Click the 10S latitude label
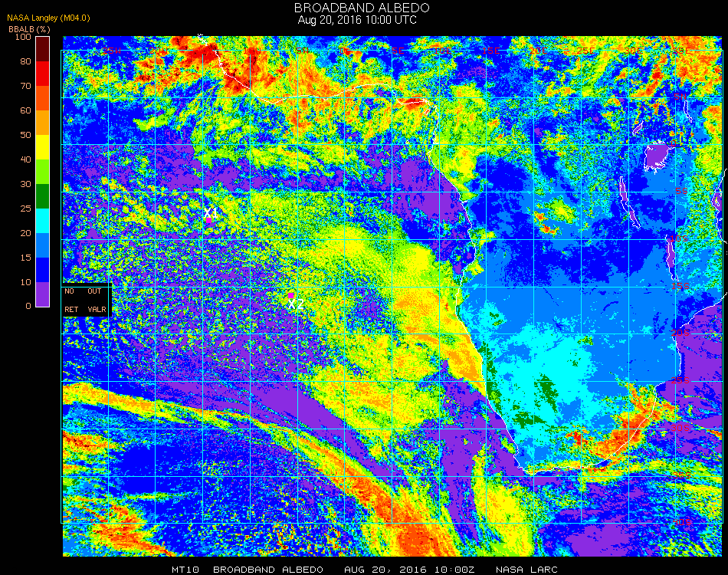Image resolution: width=728 pixels, height=575 pixels. (x=679, y=238)
